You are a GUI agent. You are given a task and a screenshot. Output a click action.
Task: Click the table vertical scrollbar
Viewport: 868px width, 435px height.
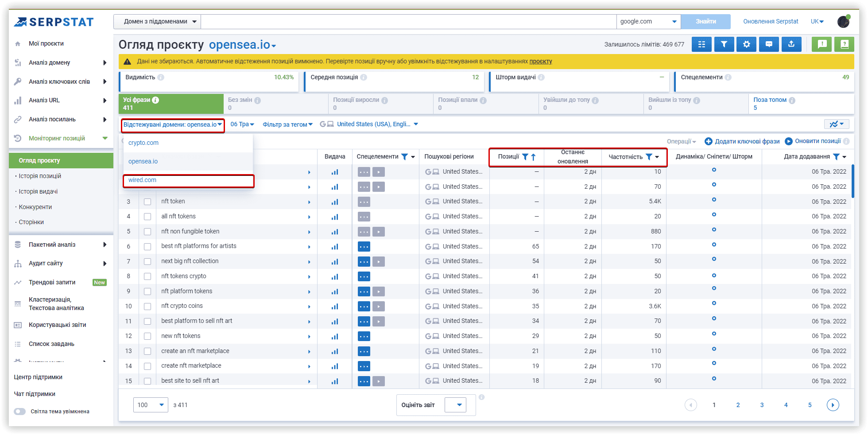852,182
